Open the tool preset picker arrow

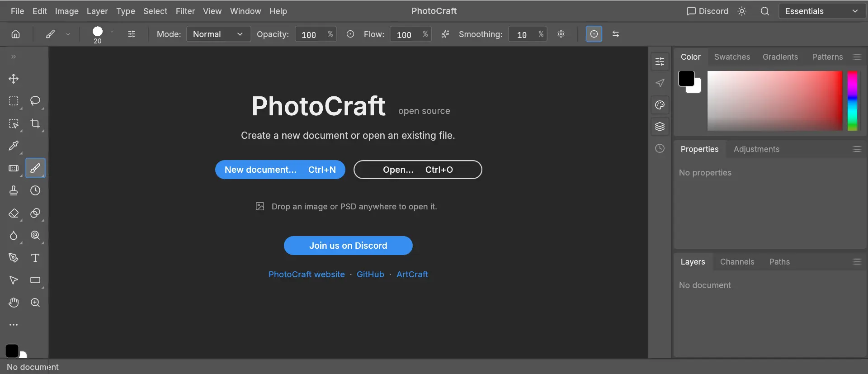(68, 34)
